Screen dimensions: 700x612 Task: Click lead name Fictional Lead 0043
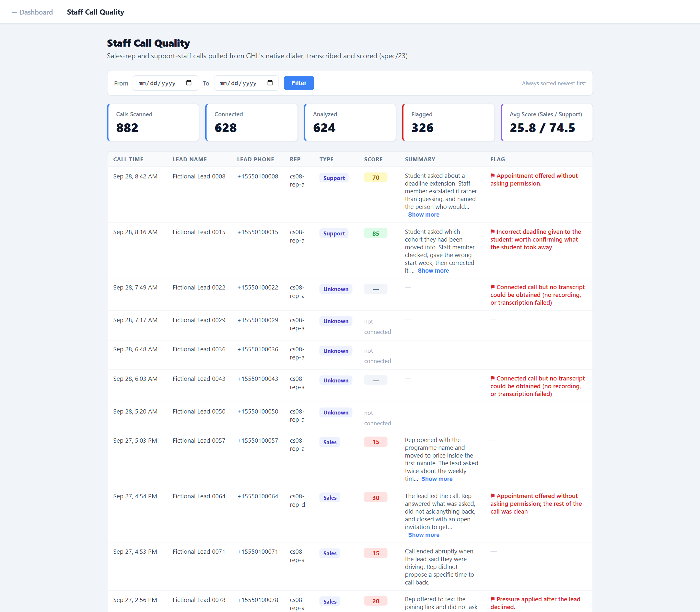pos(199,379)
